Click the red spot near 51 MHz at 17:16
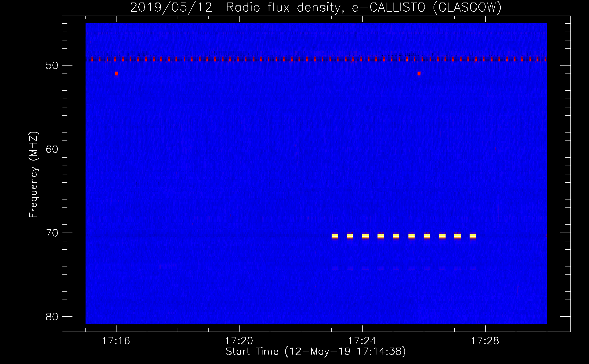 (x=116, y=74)
